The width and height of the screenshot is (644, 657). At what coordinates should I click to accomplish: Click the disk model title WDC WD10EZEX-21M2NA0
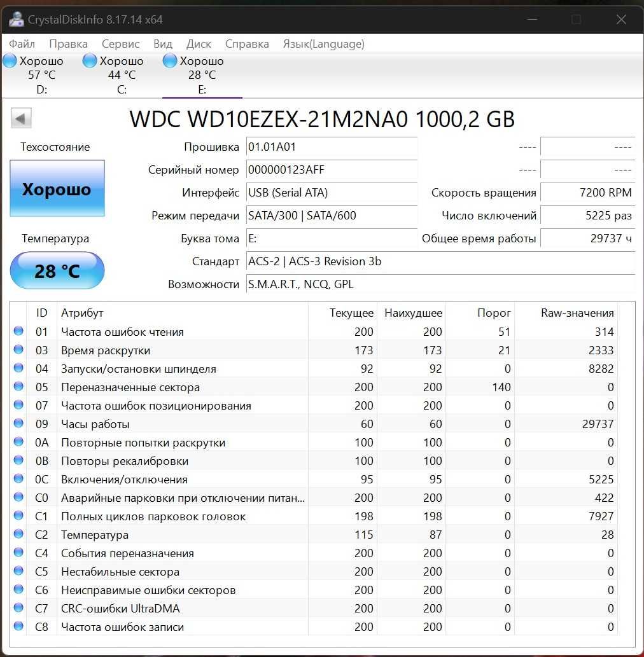tap(322, 119)
